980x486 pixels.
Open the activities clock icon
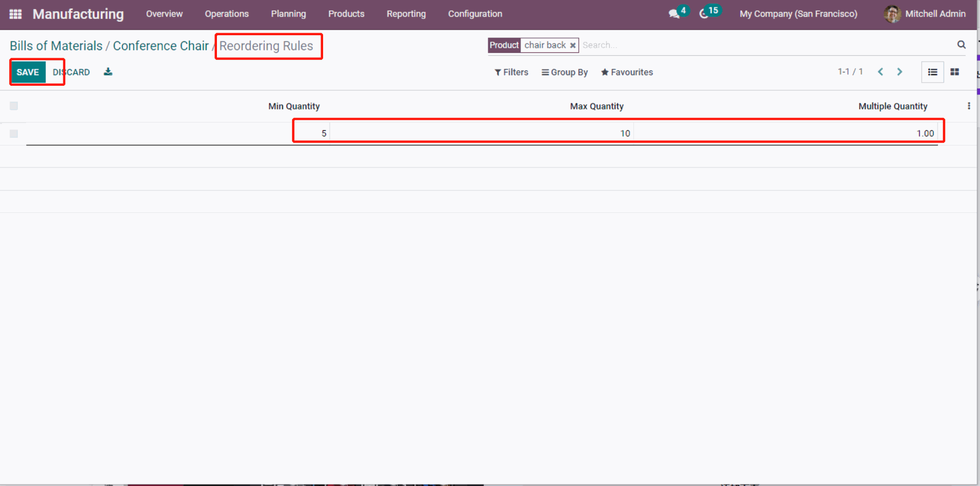pos(704,14)
